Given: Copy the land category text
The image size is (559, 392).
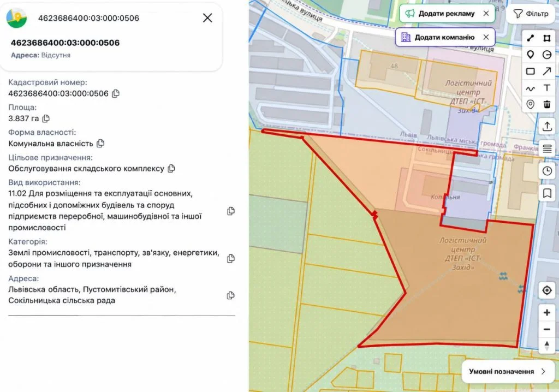Looking at the screenshot, I should [x=231, y=259].
